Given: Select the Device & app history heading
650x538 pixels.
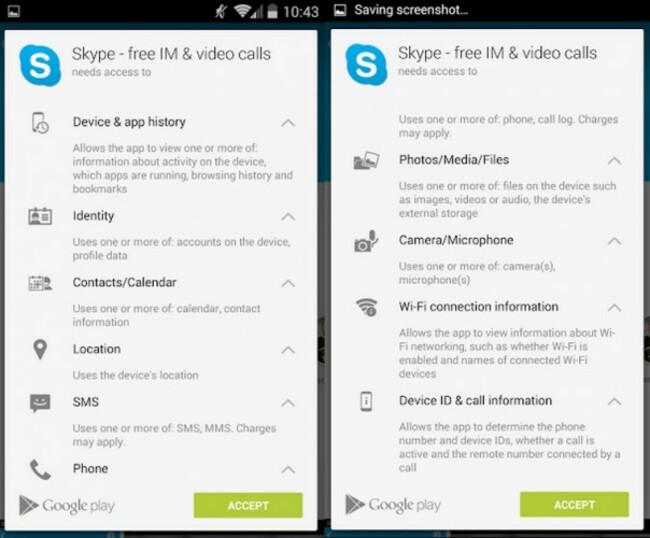Looking at the screenshot, I should tap(129, 122).
